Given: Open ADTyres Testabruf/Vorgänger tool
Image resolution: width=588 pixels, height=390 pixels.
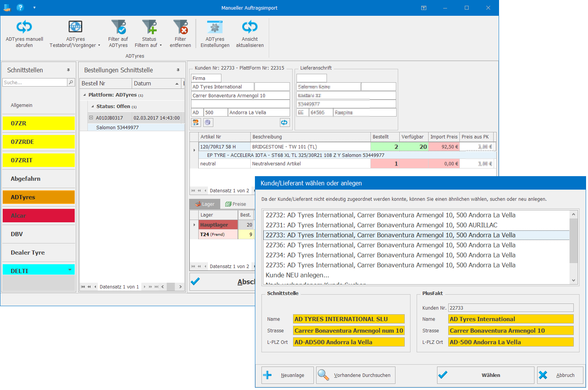Looking at the screenshot, I should tap(75, 34).
